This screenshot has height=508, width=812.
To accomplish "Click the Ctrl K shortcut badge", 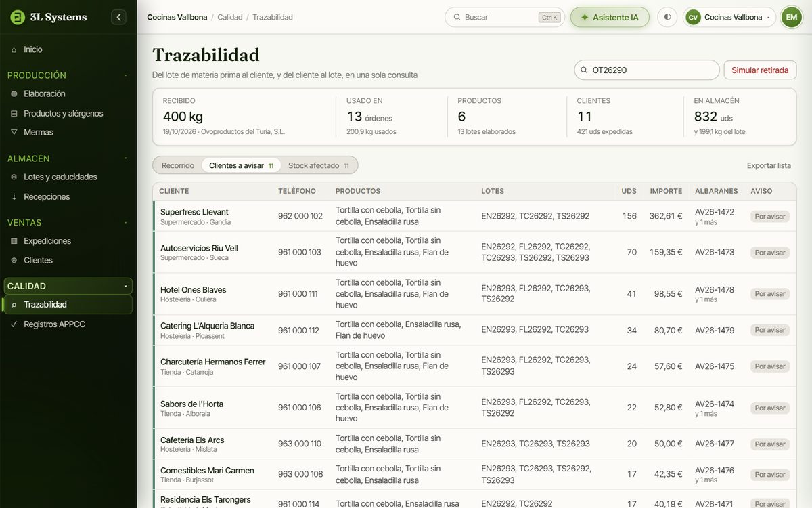I will tap(549, 18).
